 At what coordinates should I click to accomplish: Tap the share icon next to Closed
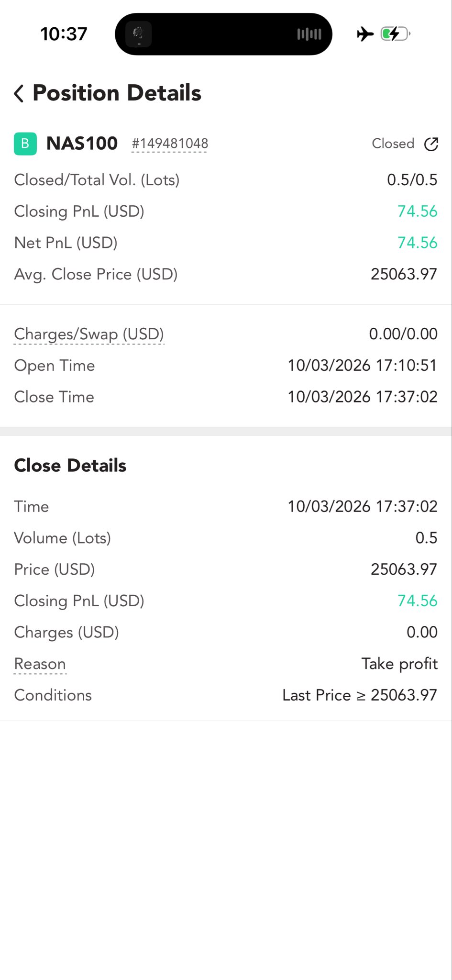click(431, 144)
